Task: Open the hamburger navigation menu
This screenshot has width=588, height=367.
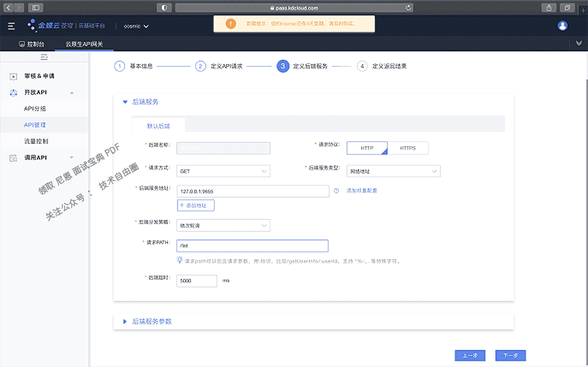Action: pos(10,25)
